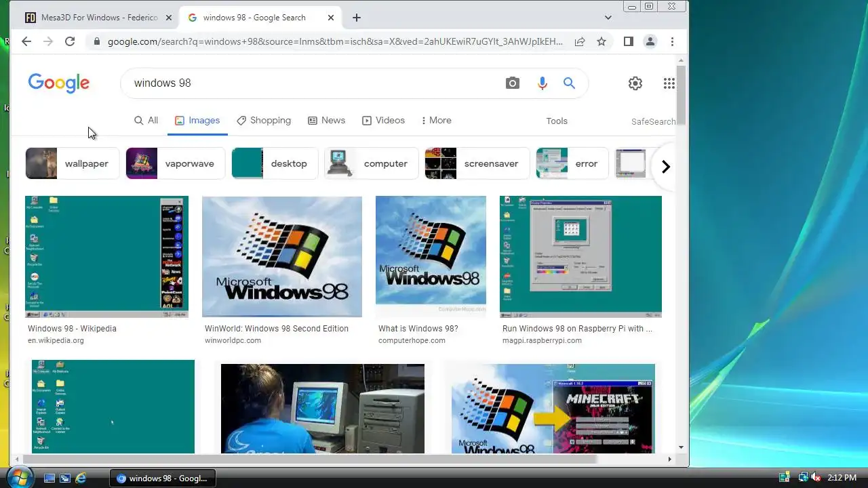
Task: Filter by the desktop chip
Action: 275,163
